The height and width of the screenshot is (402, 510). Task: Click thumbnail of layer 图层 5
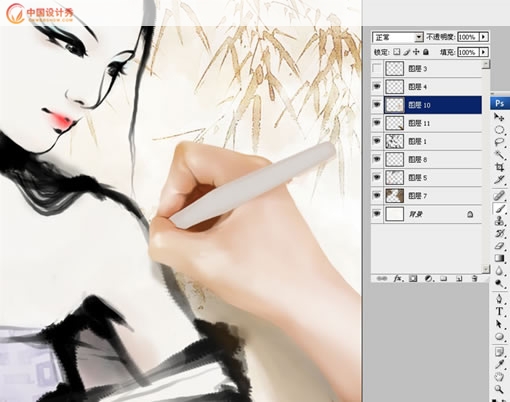(x=395, y=177)
